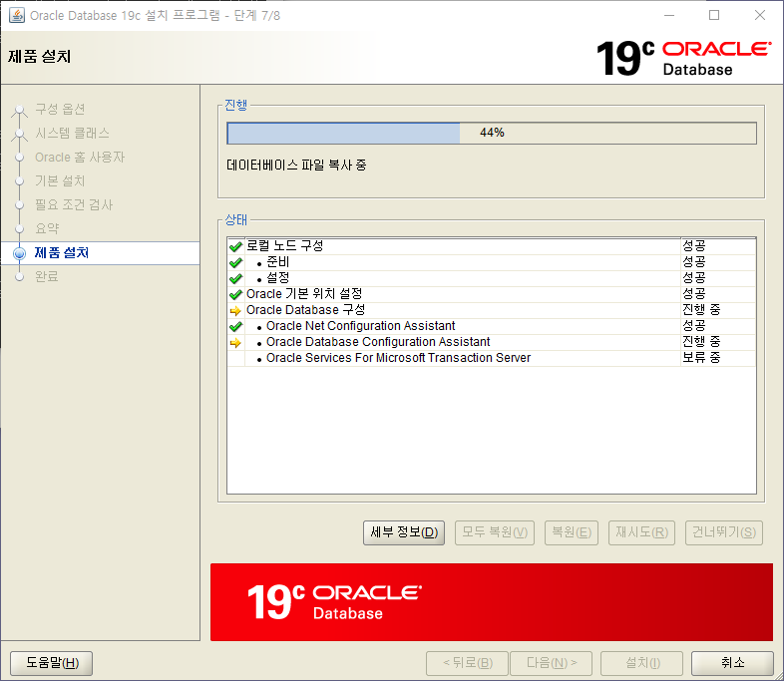The image size is (784, 681).
Task: Select Oracle Services For Microsoft Transaction Server row
Action: [x=492, y=358]
